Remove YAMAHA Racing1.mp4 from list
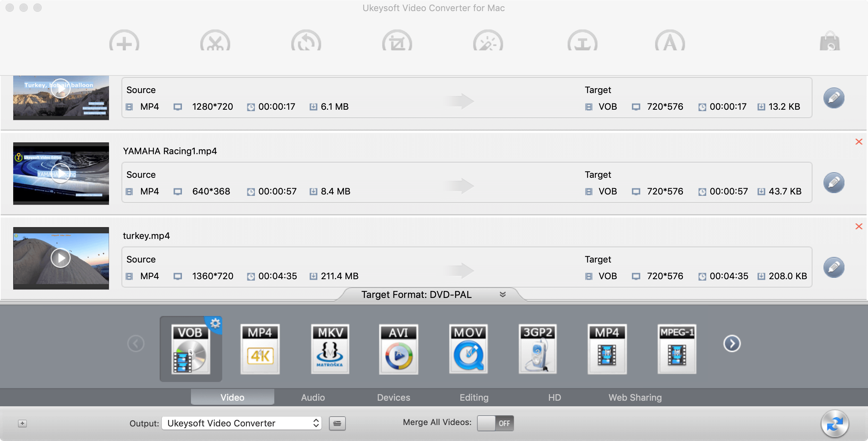Image resolution: width=868 pixels, height=441 pixels. click(858, 141)
